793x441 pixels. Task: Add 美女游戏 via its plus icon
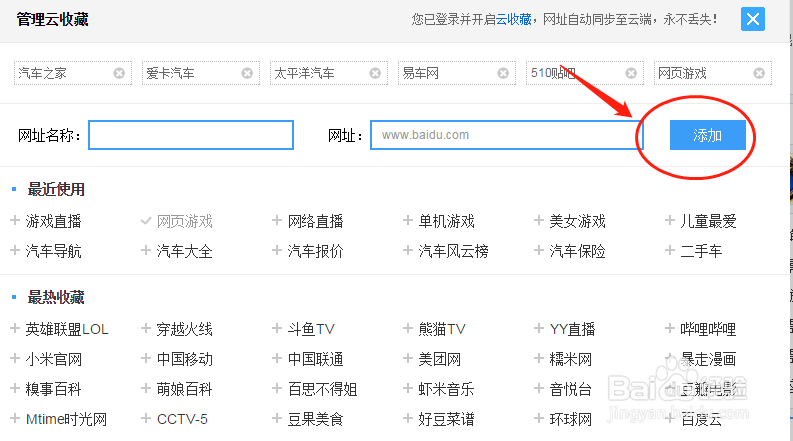(x=539, y=220)
